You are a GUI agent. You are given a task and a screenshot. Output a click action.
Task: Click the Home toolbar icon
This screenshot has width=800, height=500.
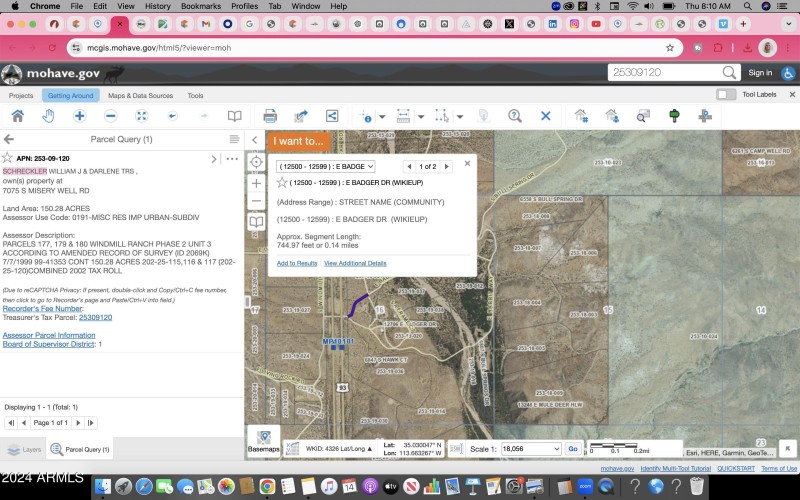pyautogui.click(x=17, y=116)
